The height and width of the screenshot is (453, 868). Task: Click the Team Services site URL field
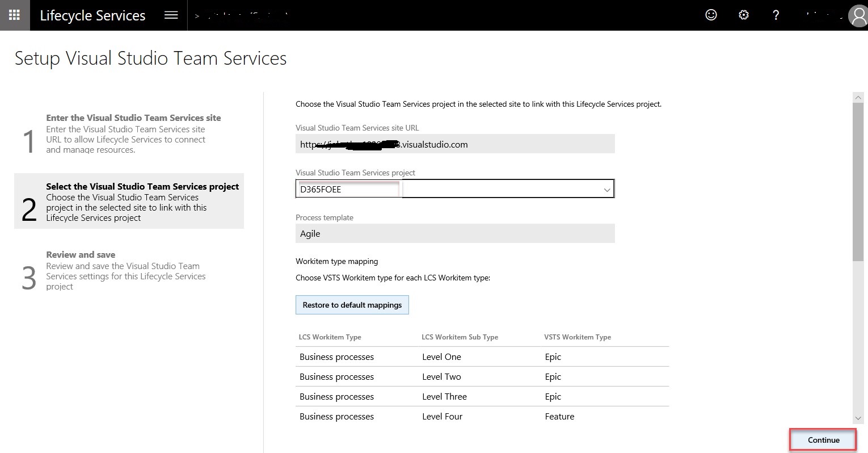tap(455, 144)
